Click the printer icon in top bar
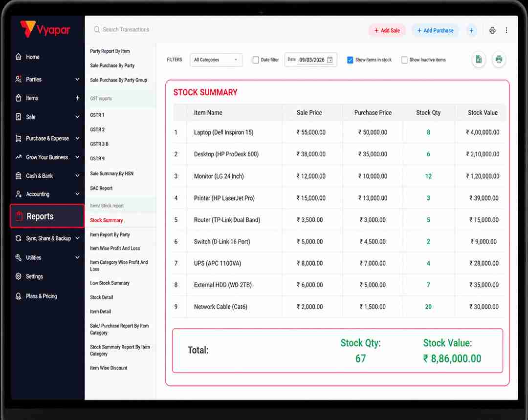Viewport: 528px width, 420px height. pos(492,31)
